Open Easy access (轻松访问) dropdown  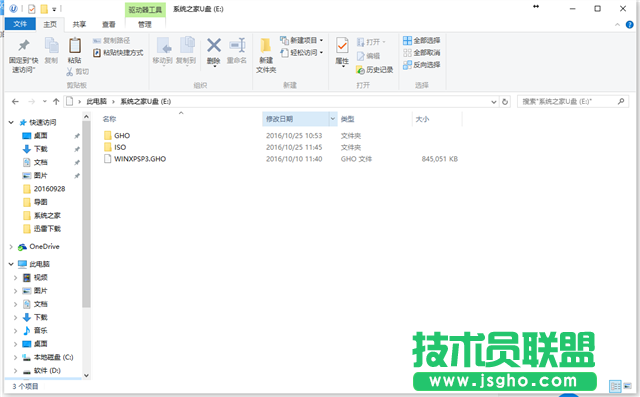click(x=302, y=53)
